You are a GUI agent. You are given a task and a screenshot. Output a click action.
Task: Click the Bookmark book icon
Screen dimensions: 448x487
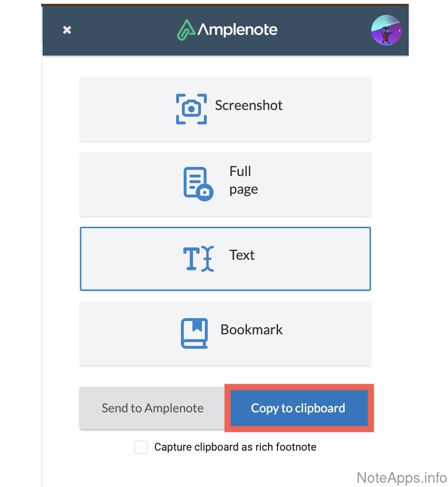[194, 333]
